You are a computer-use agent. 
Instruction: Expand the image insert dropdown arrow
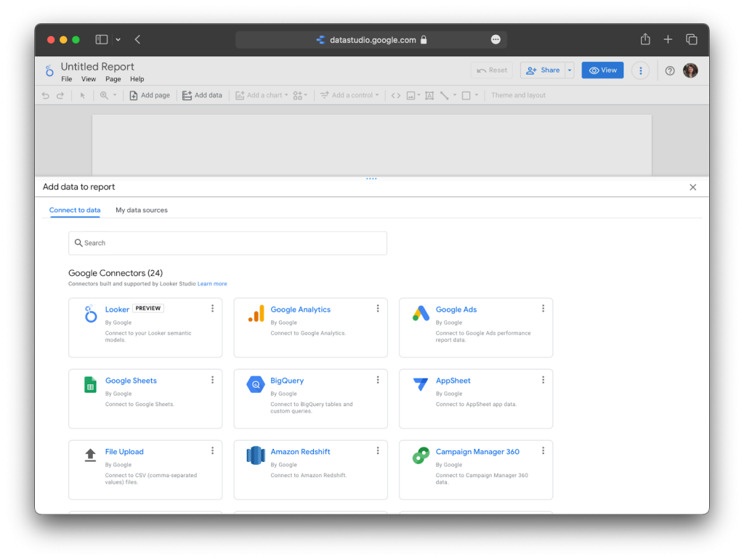point(418,95)
